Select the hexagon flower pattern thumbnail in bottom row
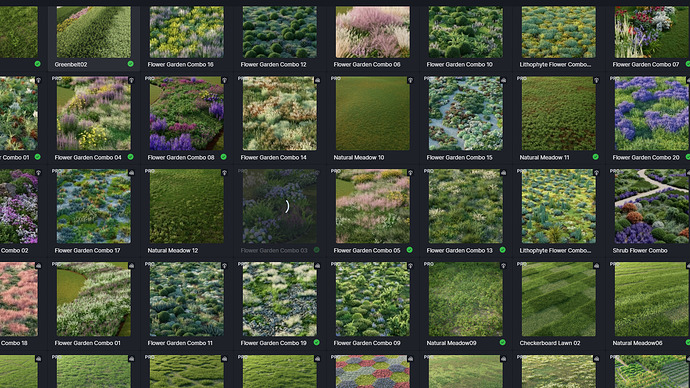The height and width of the screenshot is (388, 690). (x=373, y=372)
